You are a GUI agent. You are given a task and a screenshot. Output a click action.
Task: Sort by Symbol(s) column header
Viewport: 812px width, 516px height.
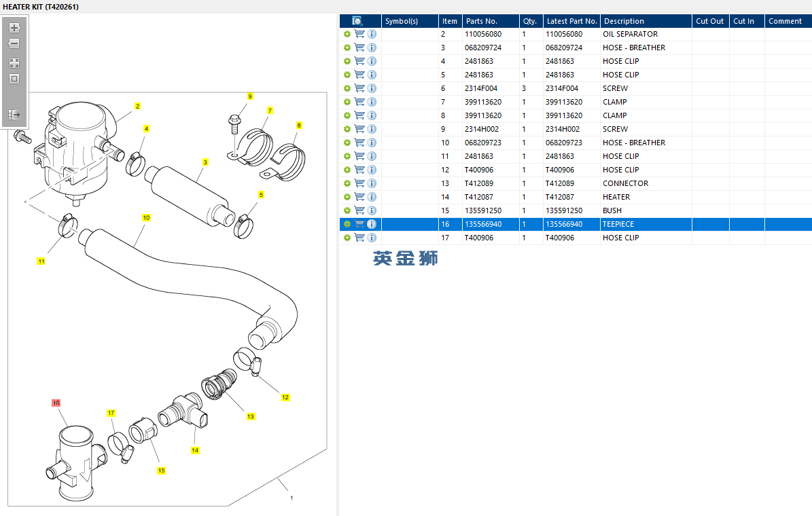(x=410, y=21)
